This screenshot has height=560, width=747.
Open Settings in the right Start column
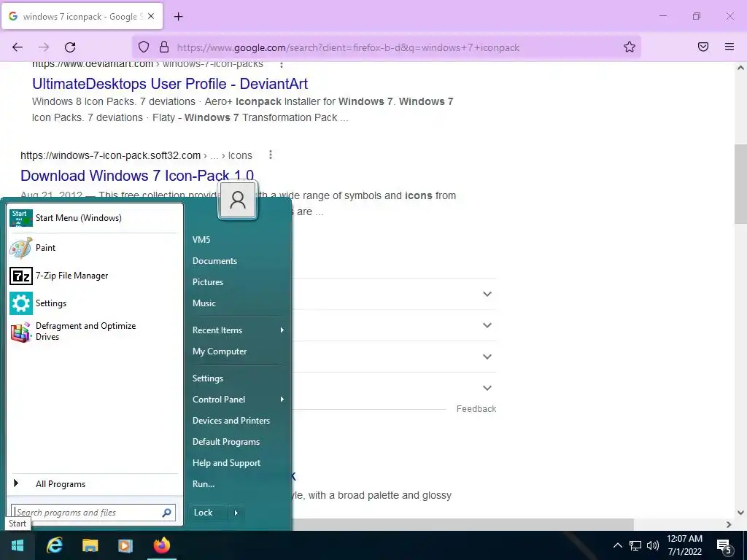(x=208, y=378)
